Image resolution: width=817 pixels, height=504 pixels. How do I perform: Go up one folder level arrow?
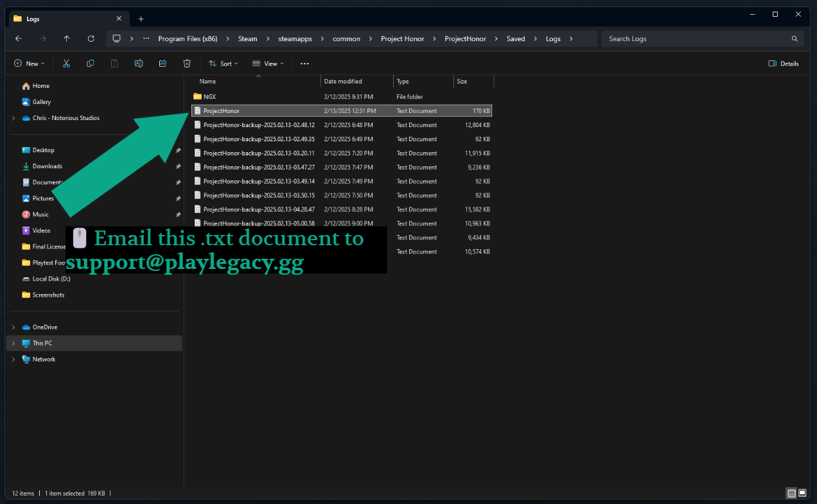tap(67, 39)
